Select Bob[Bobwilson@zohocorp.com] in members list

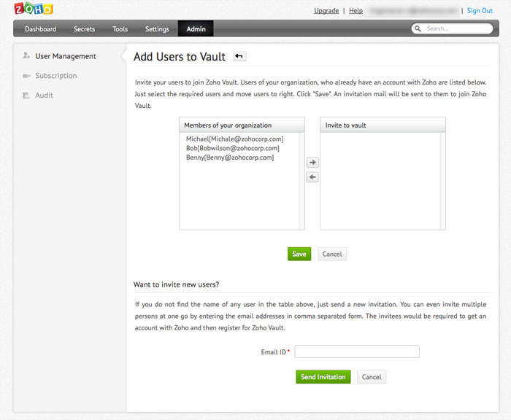pos(233,148)
